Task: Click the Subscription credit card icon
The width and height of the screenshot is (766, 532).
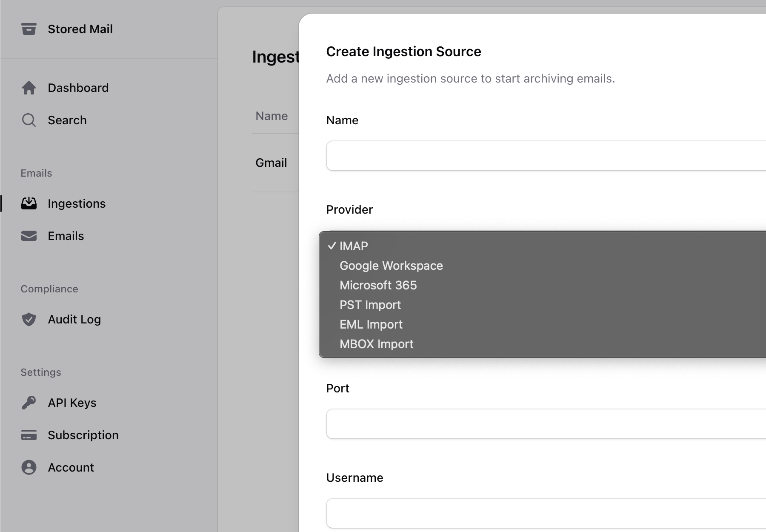Action: pyautogui.click(x=29, y=435)
